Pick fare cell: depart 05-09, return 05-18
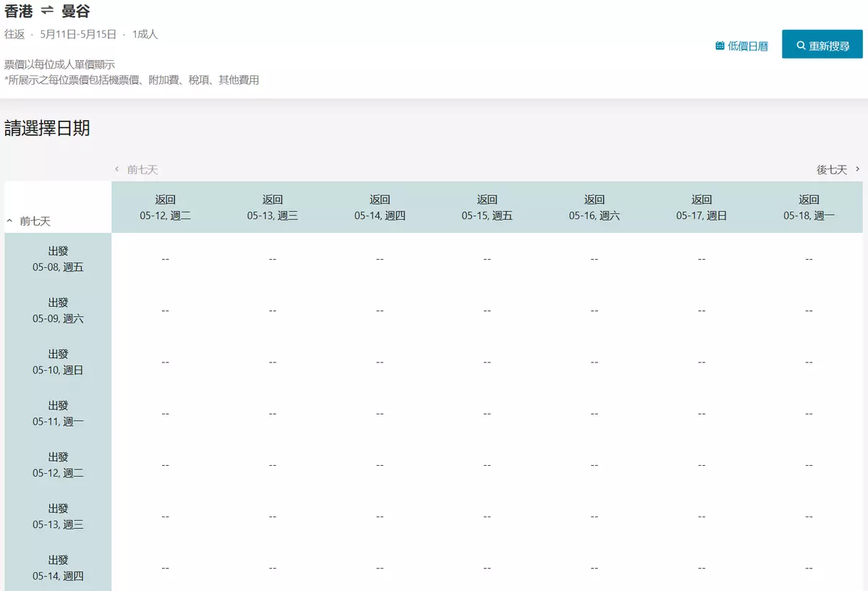Image resolution: width=868 pixels, height=591 pixels. click(809, 310)
